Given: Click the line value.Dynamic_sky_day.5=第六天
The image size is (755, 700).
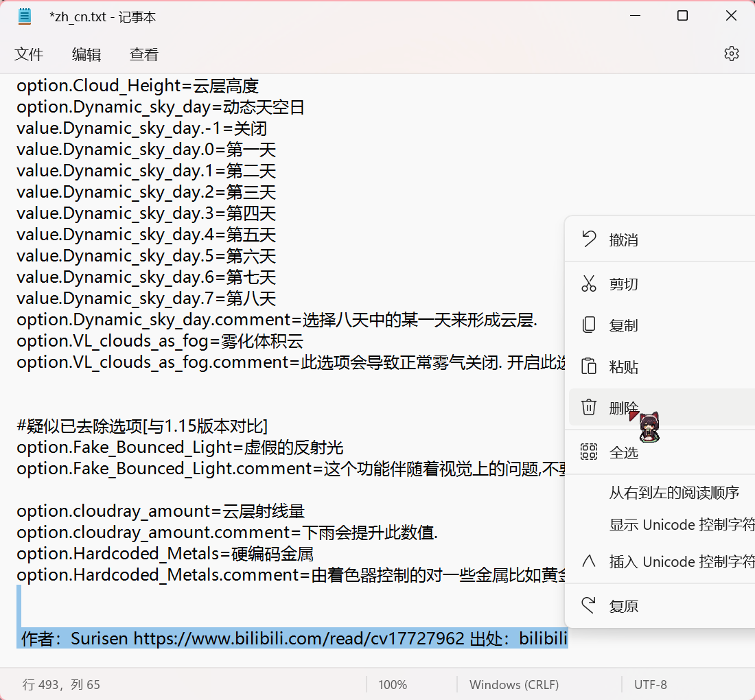Looking at the screenshot, I should [x=146, y=256].
